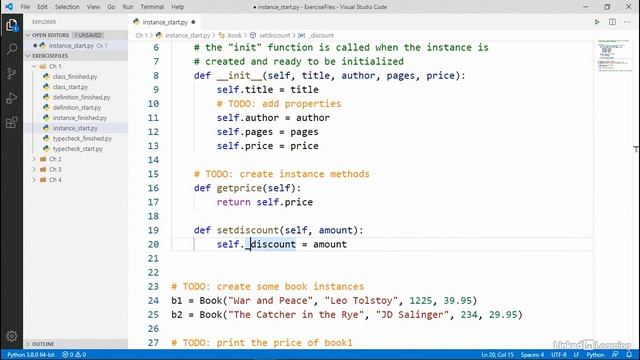Change Python language mode in status bar
The height and width of the screenshot is (360, 640).
coord(595,355)
